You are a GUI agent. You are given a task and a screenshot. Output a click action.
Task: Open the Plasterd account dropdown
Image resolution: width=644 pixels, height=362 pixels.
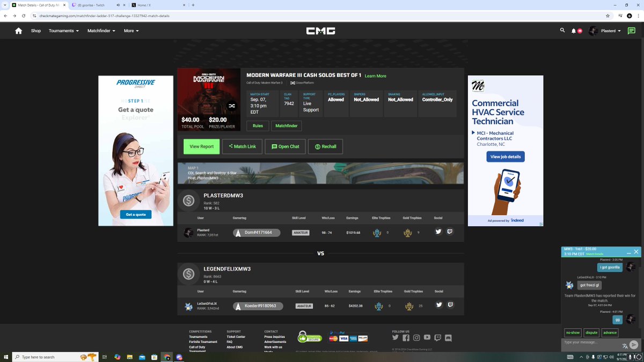605,31
